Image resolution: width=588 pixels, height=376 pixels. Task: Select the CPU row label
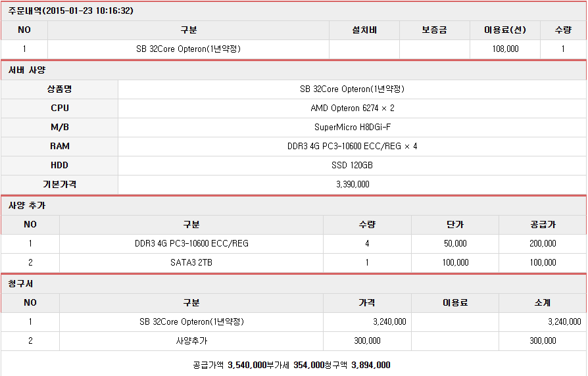60,108
